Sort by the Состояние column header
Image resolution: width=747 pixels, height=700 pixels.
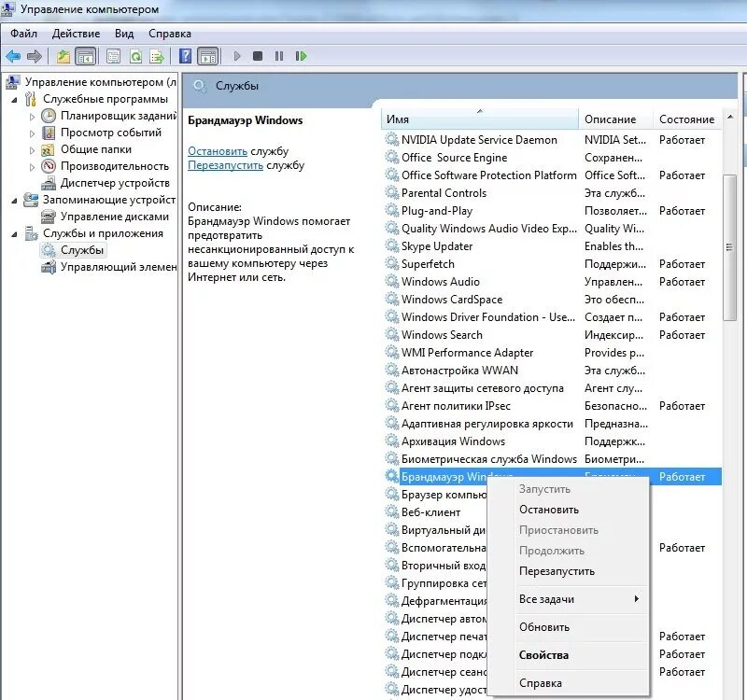coord(686,119)
